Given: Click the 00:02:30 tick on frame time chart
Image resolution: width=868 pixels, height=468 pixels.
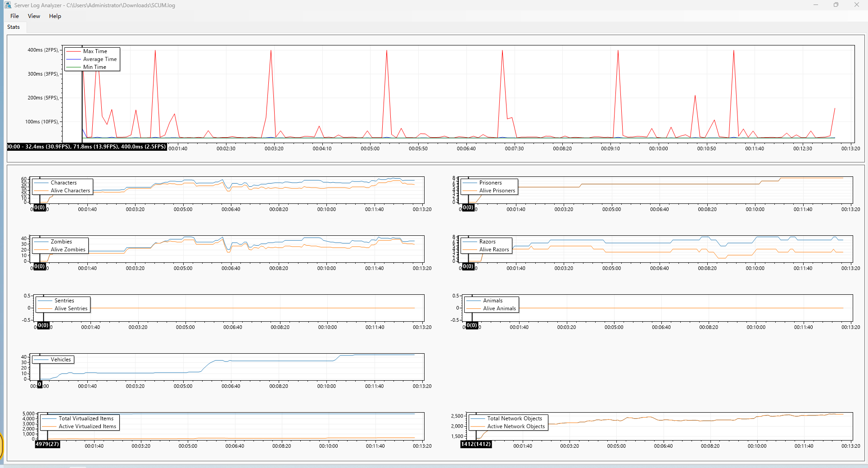Looking at the screenshot, I should 226,148.
